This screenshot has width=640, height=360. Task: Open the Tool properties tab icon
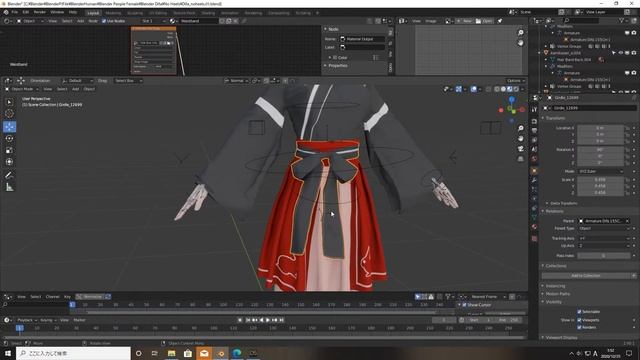pyautogui.click(x=534, y=109)
